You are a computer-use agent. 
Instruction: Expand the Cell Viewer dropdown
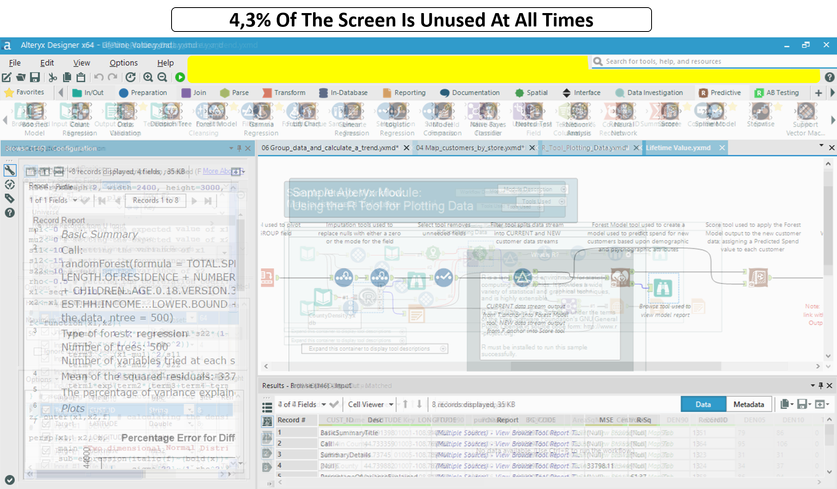tap(391, 405)
